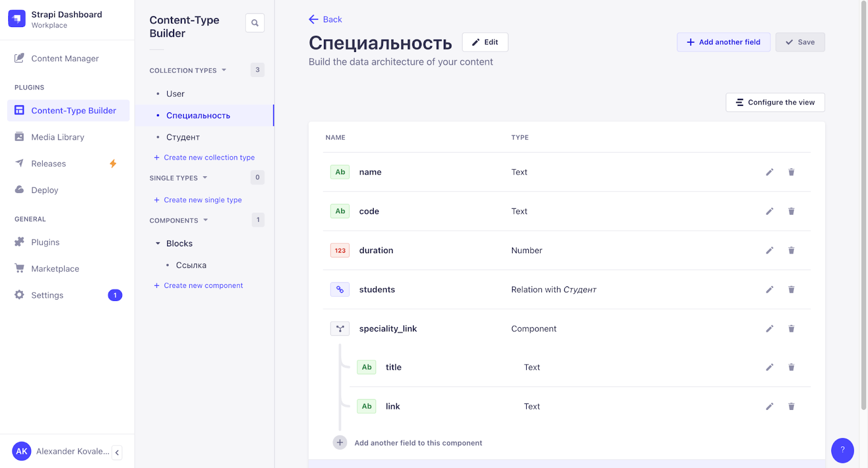Save the content type

[800, 42]
